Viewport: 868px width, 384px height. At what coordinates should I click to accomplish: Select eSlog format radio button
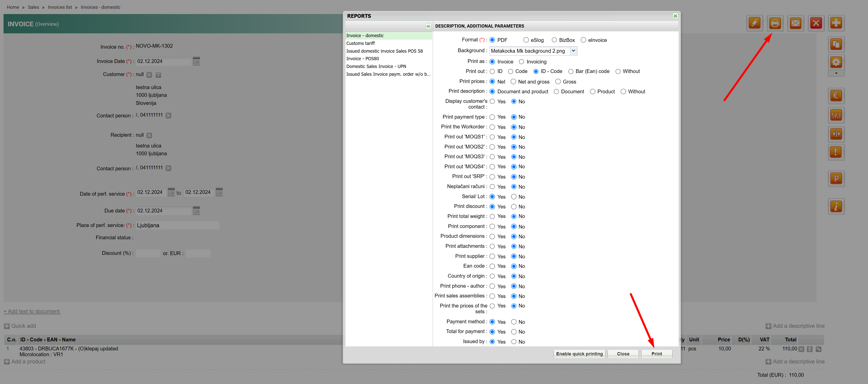(x=526, y=40)
